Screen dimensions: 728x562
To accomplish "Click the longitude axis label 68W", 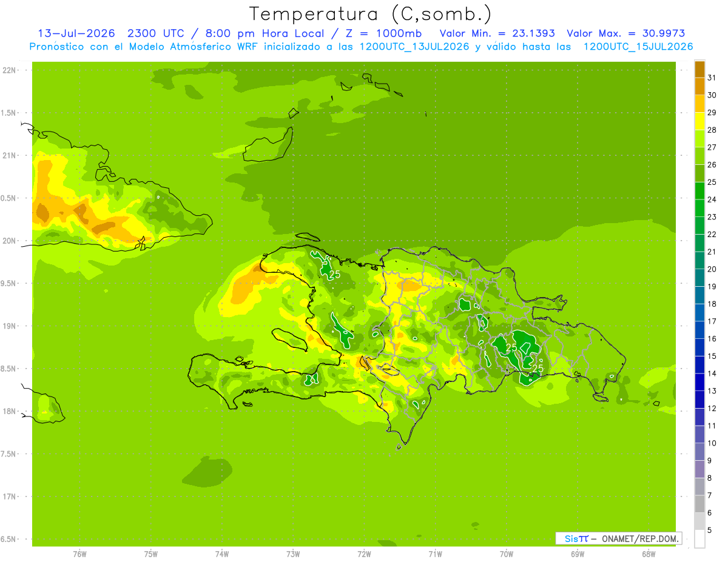I will [x=649, y=554].
